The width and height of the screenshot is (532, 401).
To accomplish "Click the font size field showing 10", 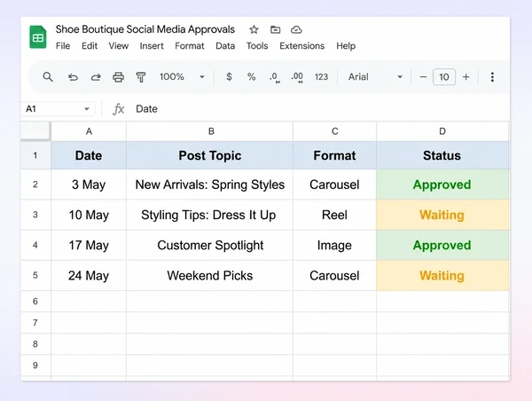I will pyautogui.click(x=444, y=77).
